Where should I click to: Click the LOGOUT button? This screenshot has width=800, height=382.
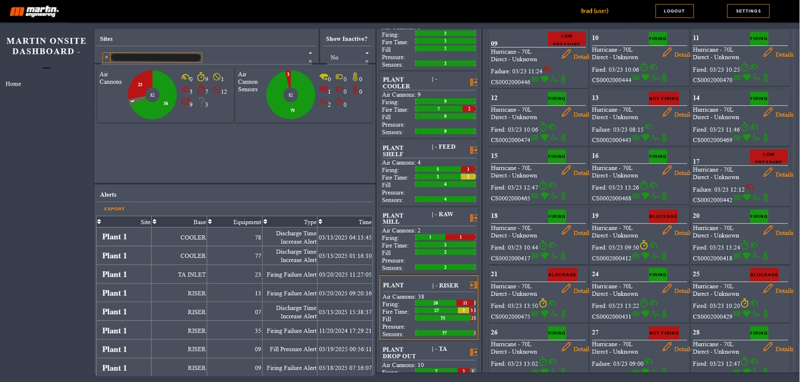[674, 11]
